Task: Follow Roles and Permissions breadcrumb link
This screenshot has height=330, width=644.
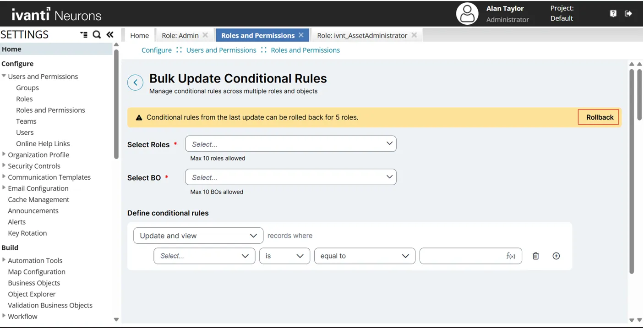Action: [x=306, y=50]
